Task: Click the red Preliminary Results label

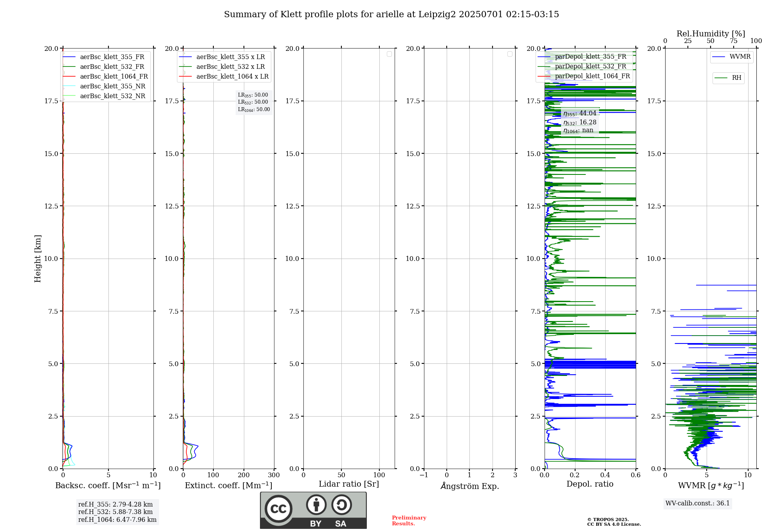Action: [409, 521]
